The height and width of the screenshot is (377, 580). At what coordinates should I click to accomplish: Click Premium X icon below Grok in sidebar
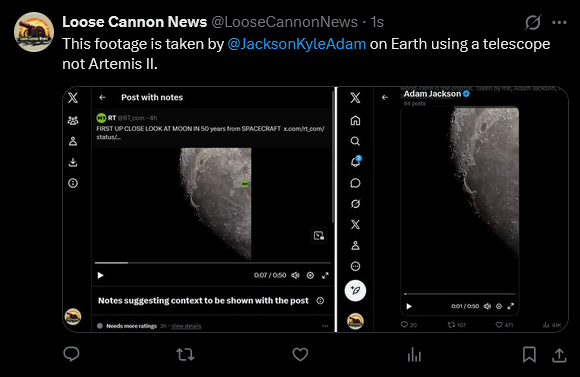coord(355,225)
